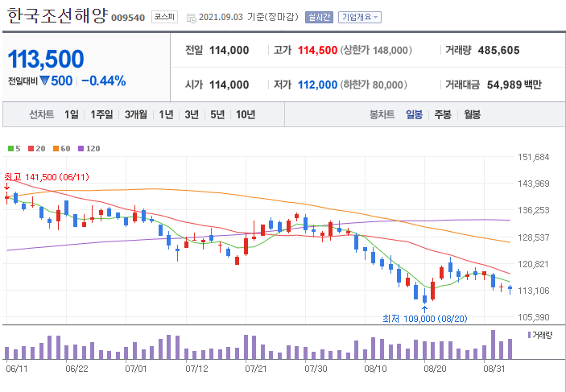Click 시가 value 114,000
Screen dimensions: 566x392
tap(229, 85)
